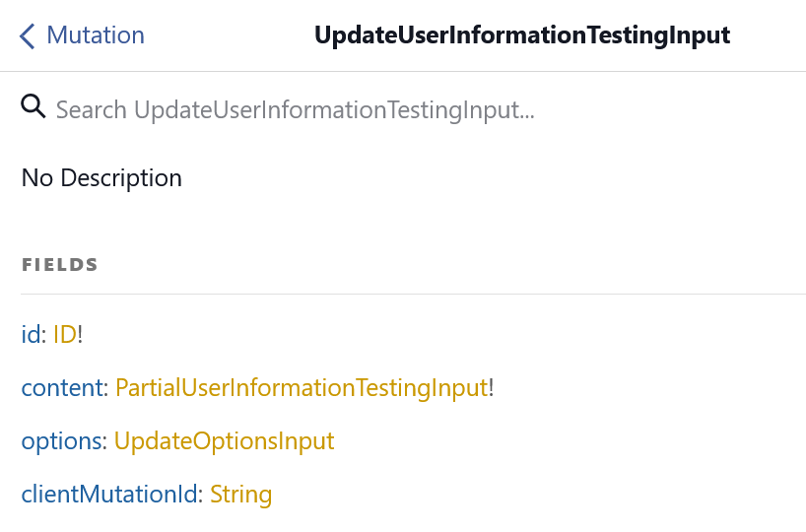The image size is (806, 532).
Task: Open the id field details
Action: [31, 334]
